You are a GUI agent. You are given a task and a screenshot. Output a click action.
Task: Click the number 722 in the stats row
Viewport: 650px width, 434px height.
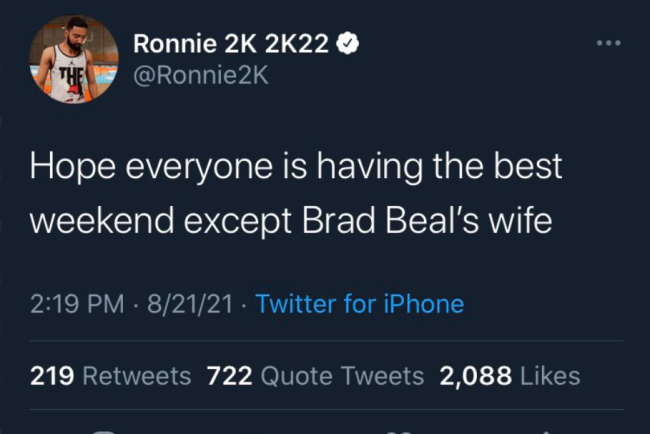point(229,376)
